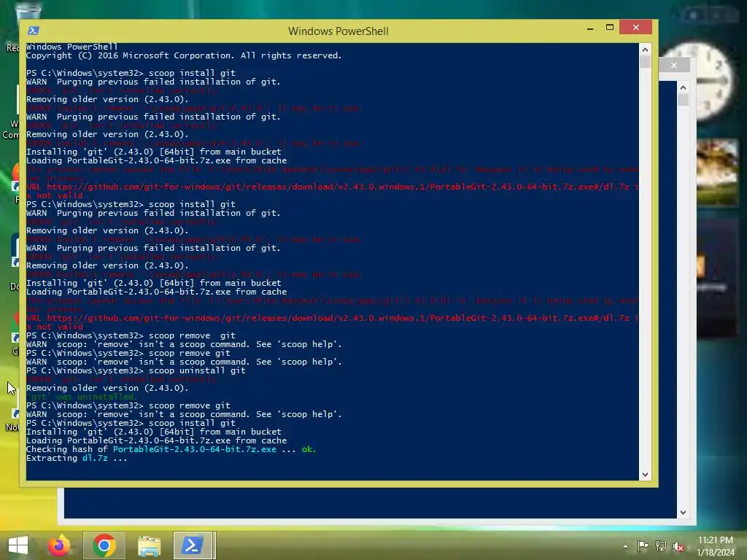Click the 'Extracting dl.7z ...' line
The height and width of the screenshot is (560, 747).
(77, 458)
